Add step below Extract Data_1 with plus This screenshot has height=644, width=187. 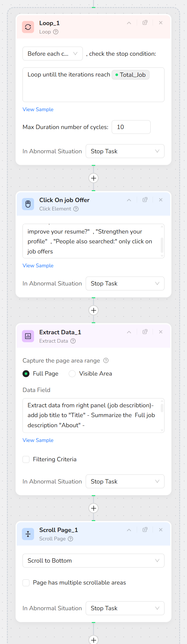93,508
